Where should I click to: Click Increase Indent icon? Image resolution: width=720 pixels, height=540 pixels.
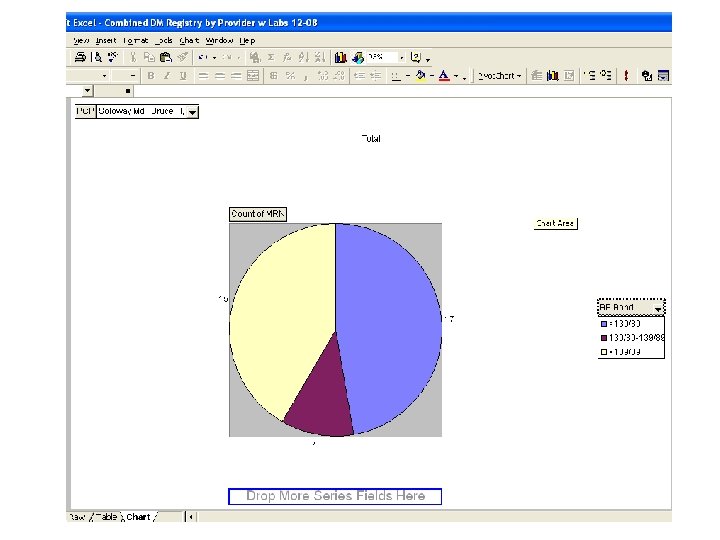376,76
